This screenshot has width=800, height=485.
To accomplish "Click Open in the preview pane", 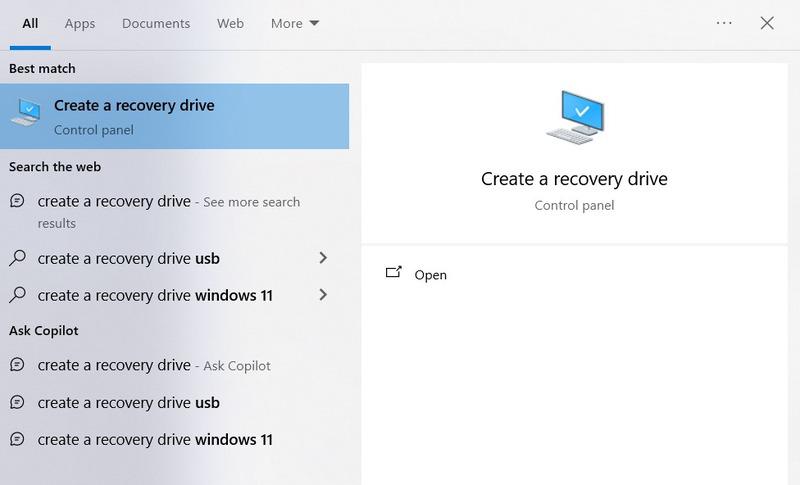I will coord(430,275).
